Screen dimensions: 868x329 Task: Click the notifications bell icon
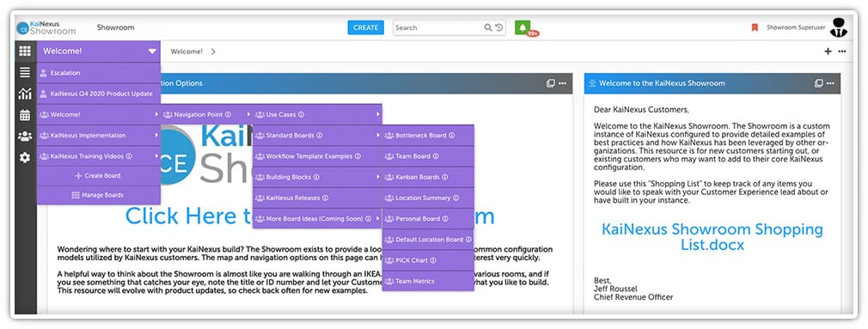(x=523, y=27)
